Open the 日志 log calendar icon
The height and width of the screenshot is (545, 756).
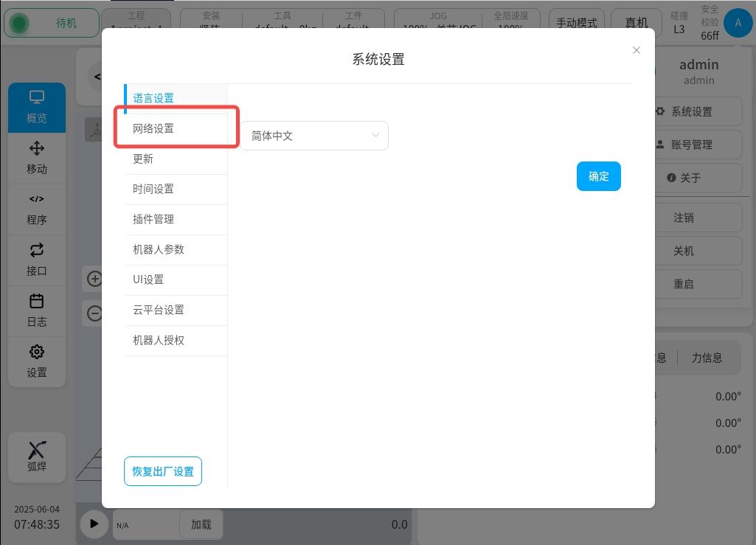point(37,302)
